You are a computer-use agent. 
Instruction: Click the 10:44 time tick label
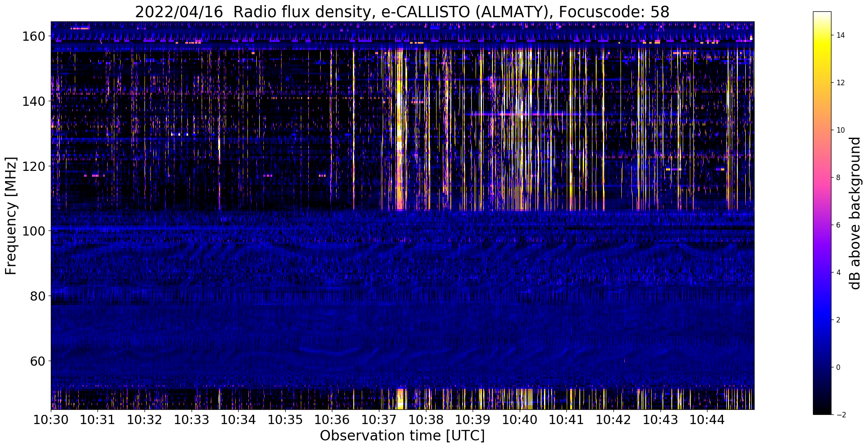pyautogui.click(x=707, y=419)
